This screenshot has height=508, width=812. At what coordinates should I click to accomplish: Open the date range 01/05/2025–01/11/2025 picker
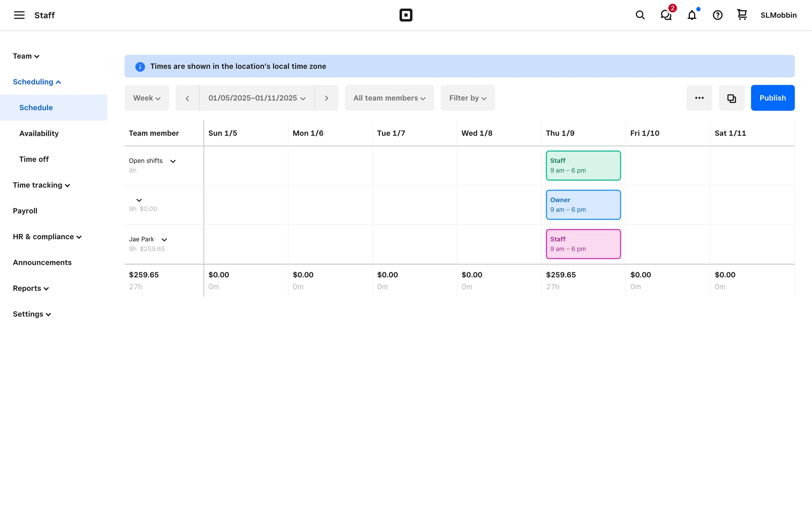pos(257,98)
